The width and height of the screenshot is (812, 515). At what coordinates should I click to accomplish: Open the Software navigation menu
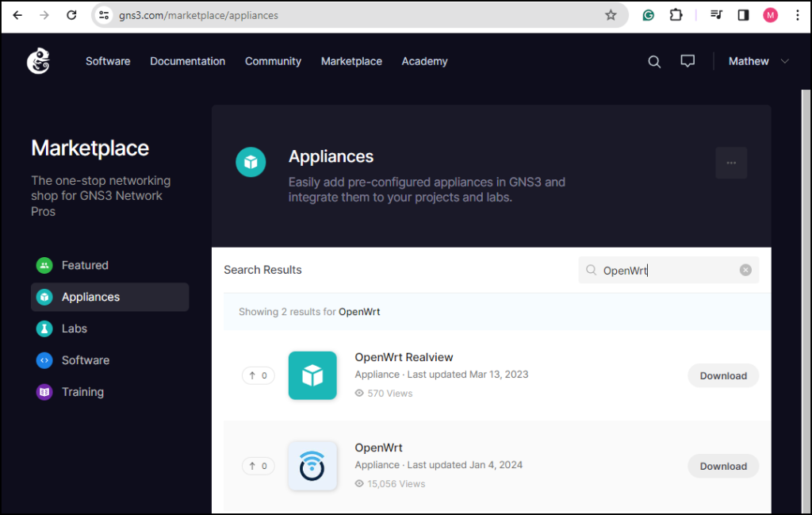108,61
